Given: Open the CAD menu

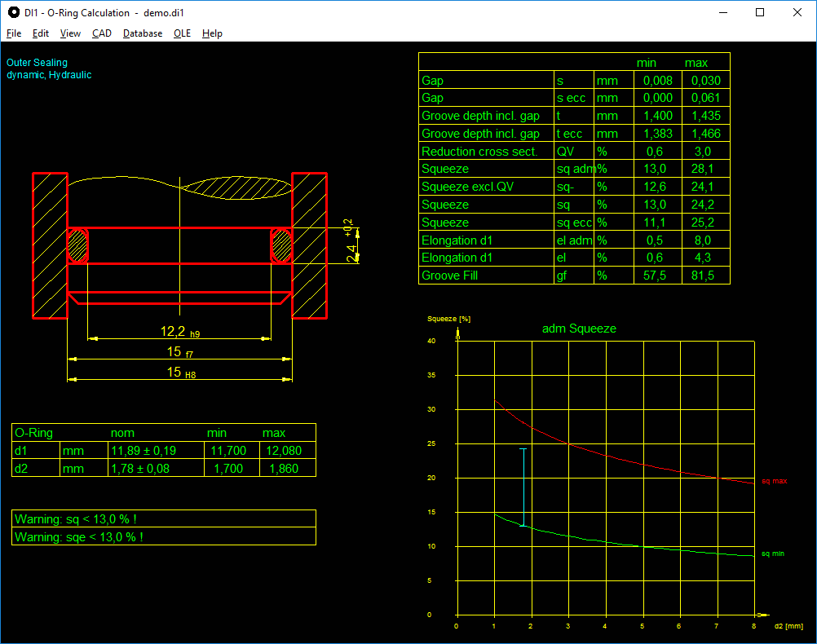Looking at the screenshot, I should [102, 33].
